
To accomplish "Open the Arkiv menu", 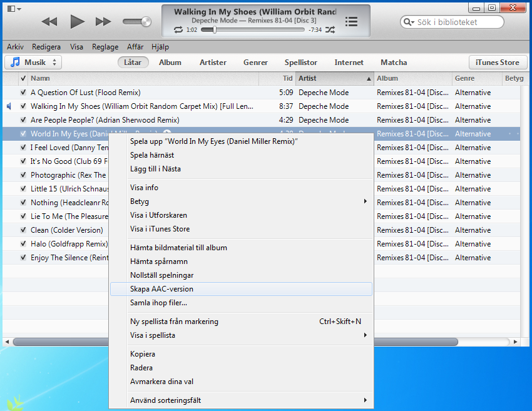I will tap(15, 47).
